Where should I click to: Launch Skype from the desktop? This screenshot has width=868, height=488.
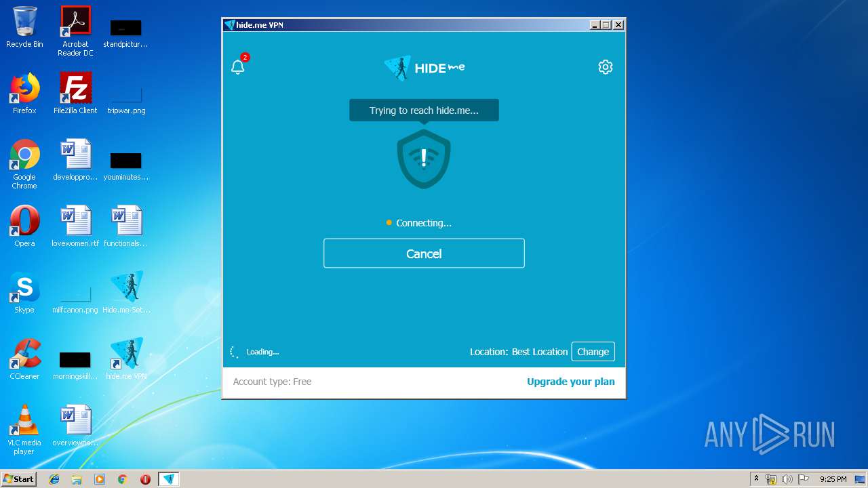click(x=24, y=293)
